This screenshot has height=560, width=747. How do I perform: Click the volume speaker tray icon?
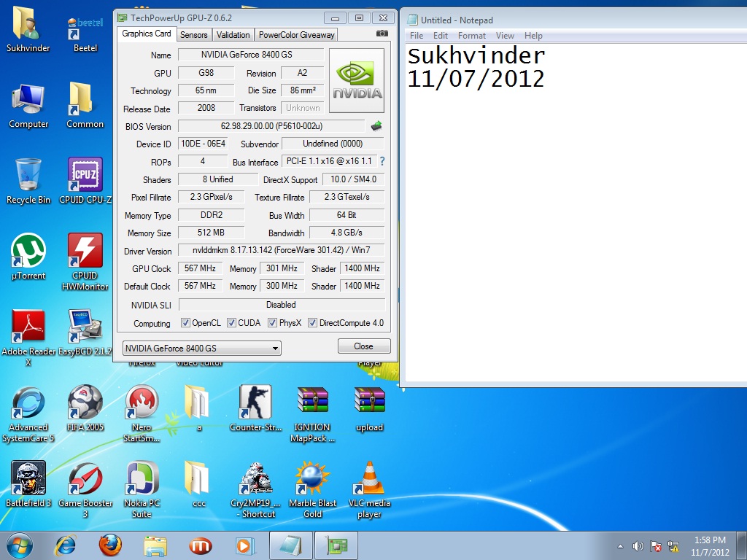(638, 546)
